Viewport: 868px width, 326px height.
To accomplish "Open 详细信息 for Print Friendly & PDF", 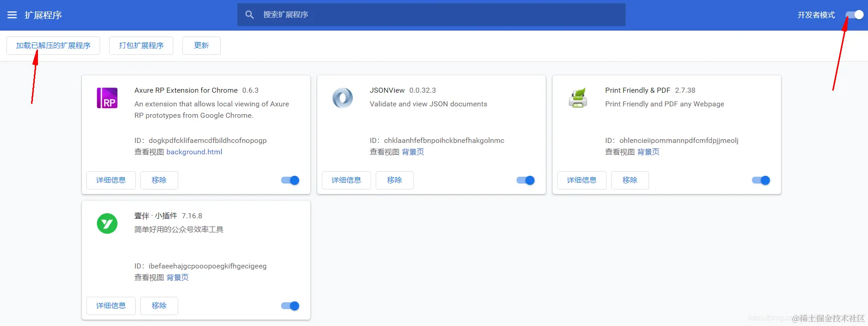I will pos(582,180).
